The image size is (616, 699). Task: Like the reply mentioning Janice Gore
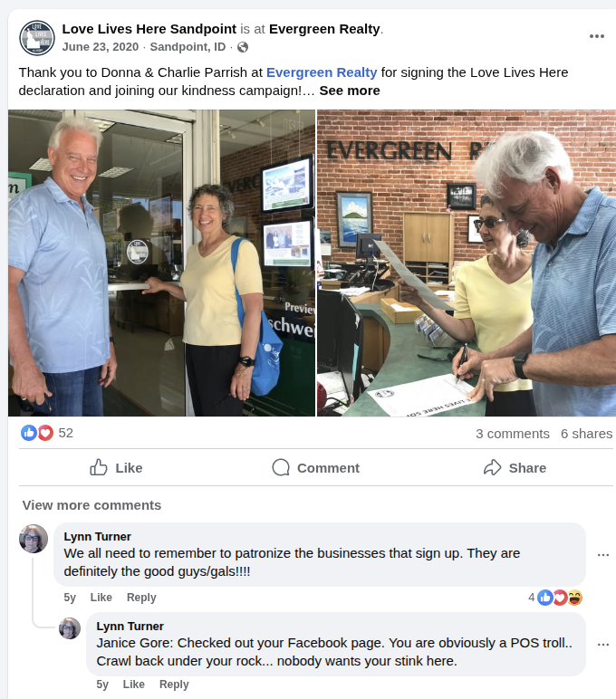tap(134, 685)
